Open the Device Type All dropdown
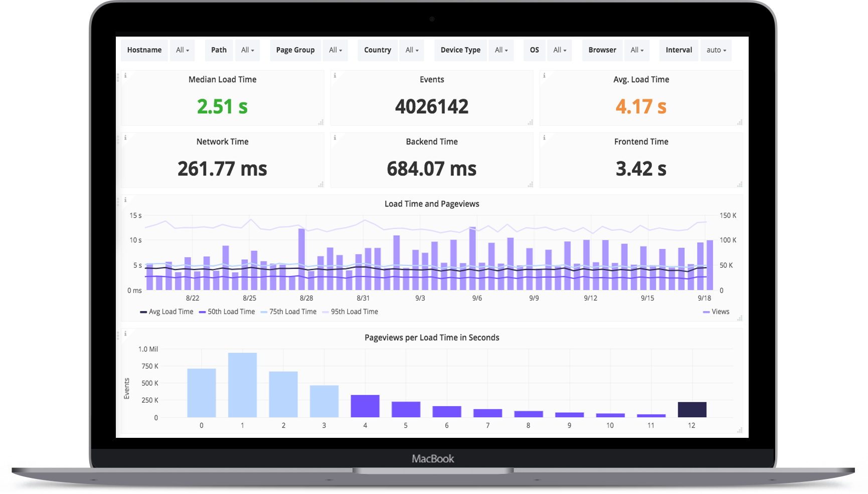 501,50
